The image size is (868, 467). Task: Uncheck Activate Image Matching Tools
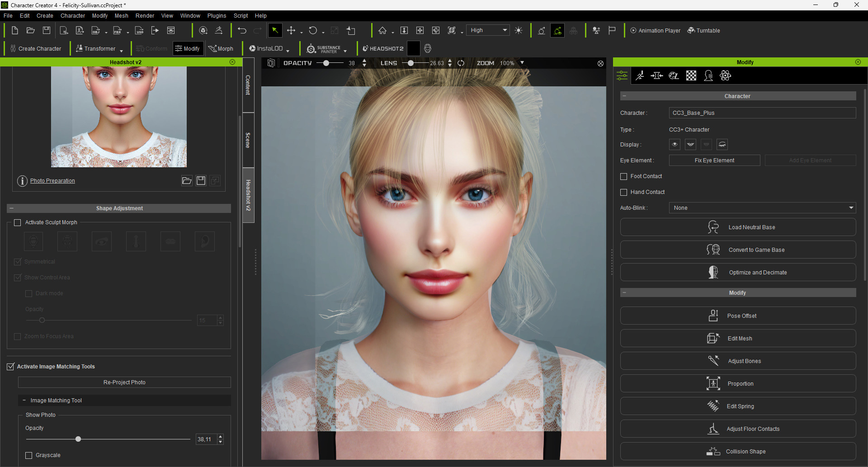(10, 367)
